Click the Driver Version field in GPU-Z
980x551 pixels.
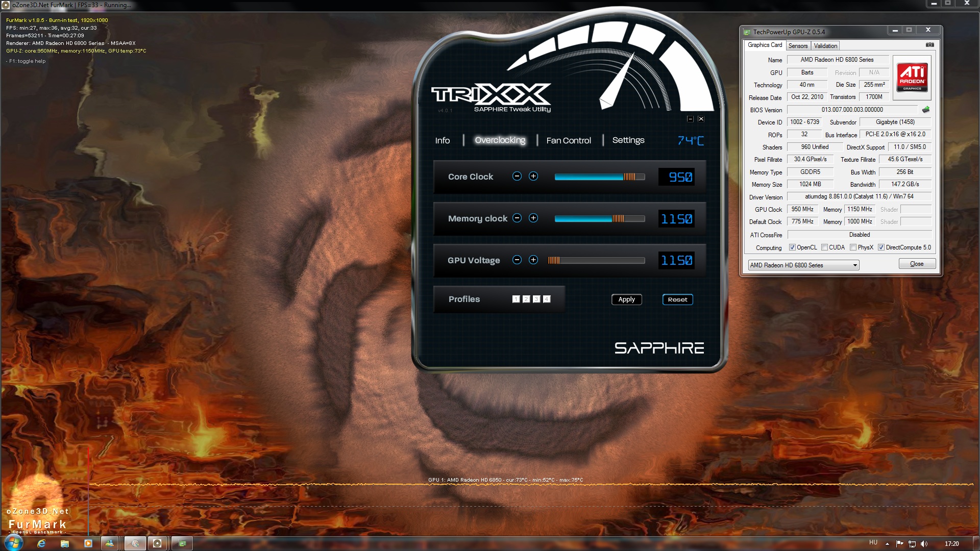click(x=859, y=196)
